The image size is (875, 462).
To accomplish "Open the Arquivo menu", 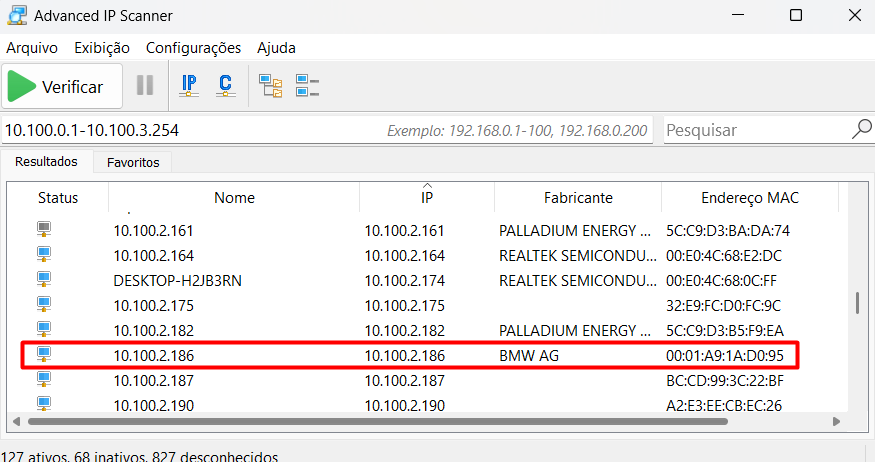I will pos(32,48).
